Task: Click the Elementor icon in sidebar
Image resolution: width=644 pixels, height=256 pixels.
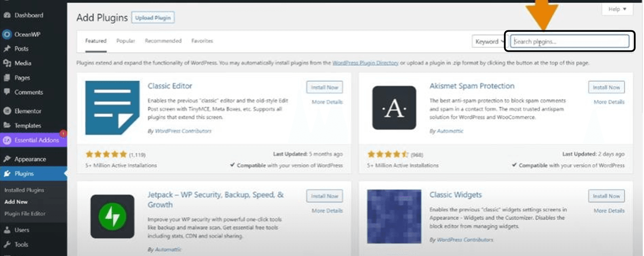Action: pyautogui.click(x=7, y=111)
